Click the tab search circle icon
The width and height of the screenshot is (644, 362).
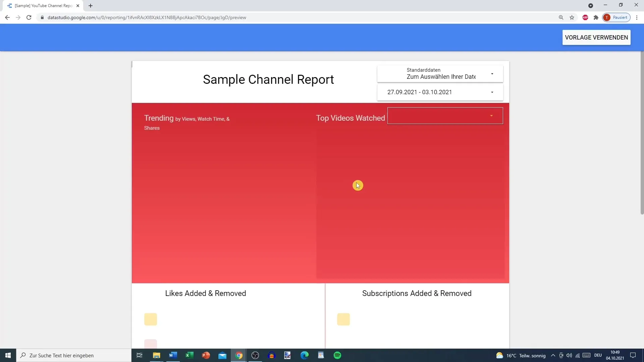[x=591, y=6]
